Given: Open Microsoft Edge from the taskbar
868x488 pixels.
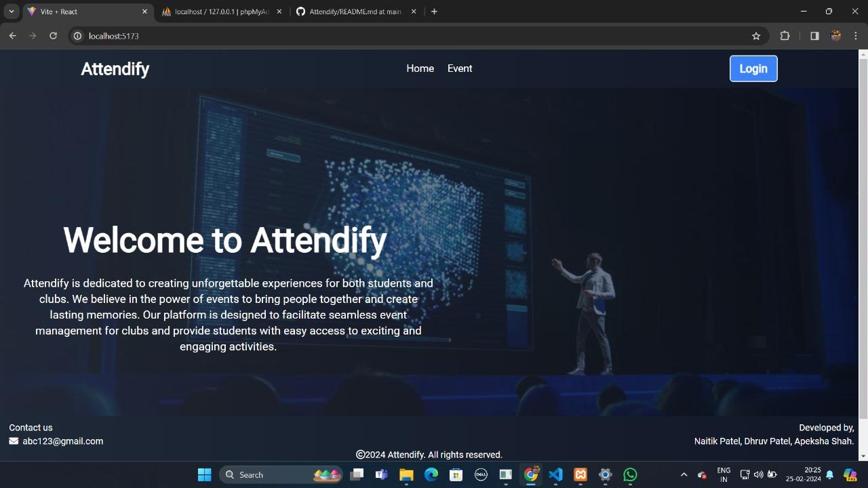Looking at the screenshot, I should coord(431,474).
